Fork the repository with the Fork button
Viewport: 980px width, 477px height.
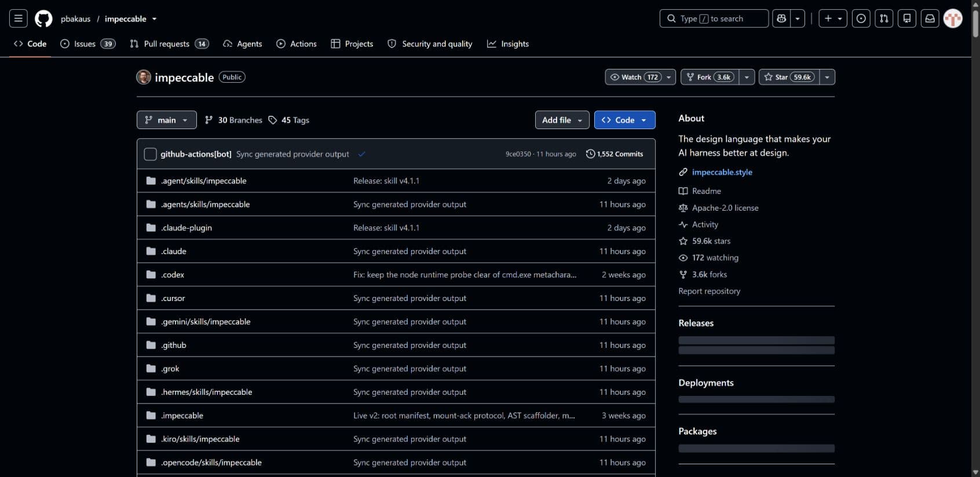click(x=710, y=77)
